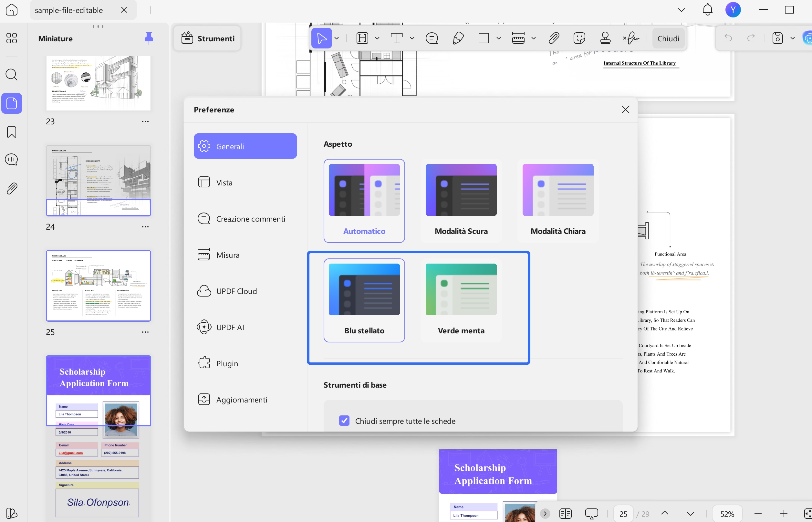812x522 pixels.
Task: Open notifications bell
Action: pos(707,10)
